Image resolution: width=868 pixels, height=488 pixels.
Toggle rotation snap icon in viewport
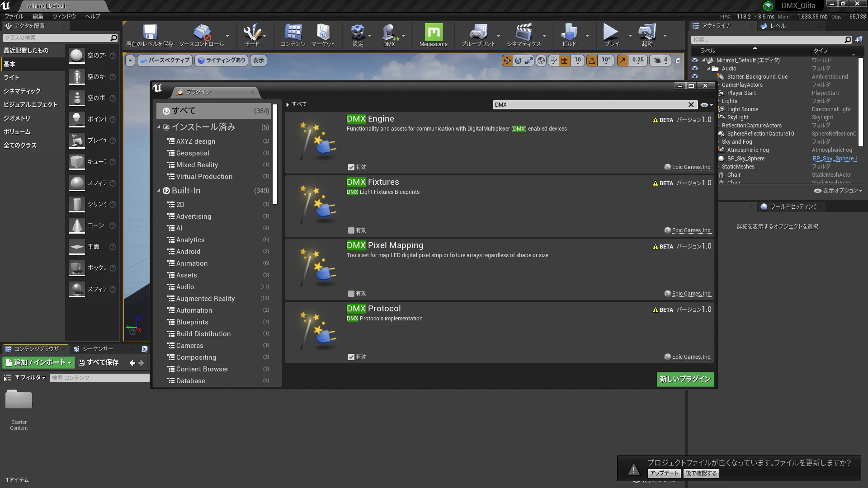tap(592, 61)
